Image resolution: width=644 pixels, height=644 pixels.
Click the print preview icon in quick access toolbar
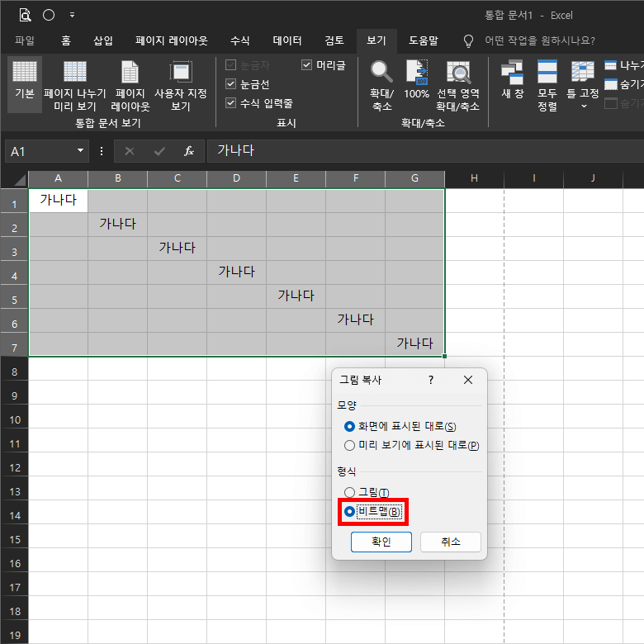(25, 15)
